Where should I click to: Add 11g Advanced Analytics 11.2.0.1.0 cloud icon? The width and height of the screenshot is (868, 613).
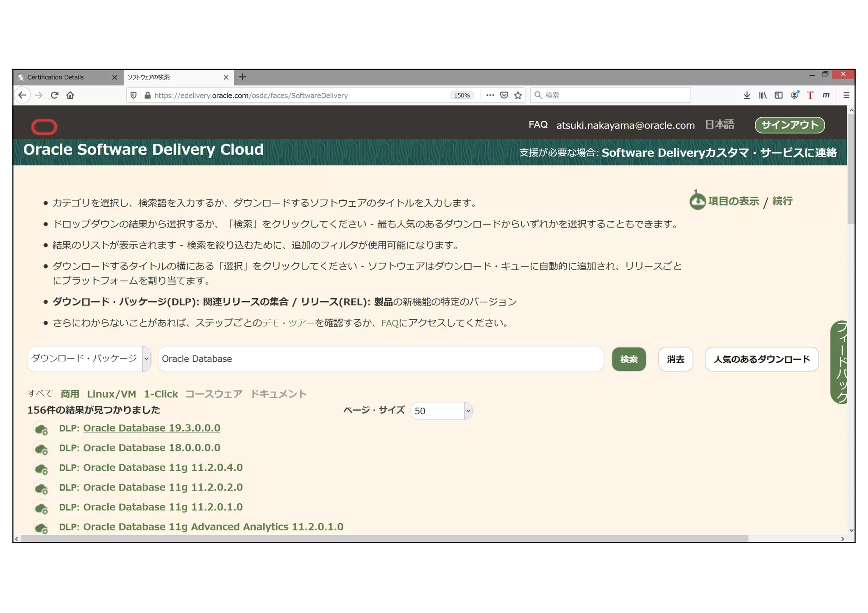point(42,528)
